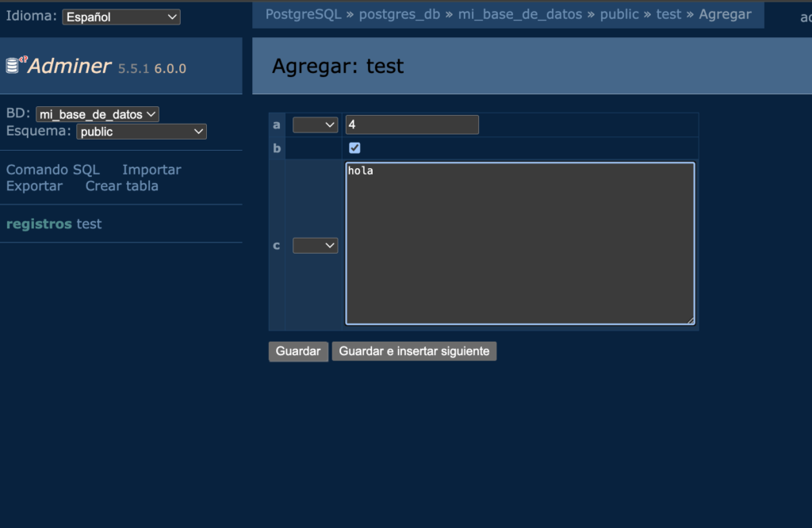Click the Adminer title link
The image size is (812, 528).
click(70, 66)
